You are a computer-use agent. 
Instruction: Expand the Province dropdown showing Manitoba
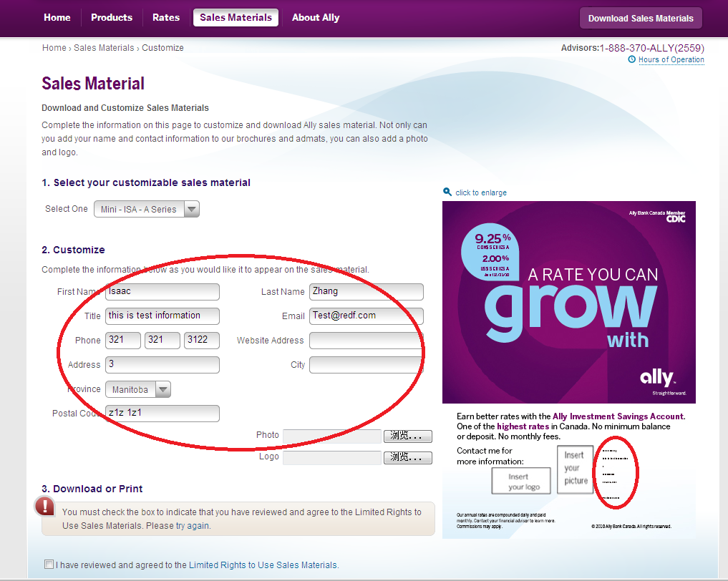click(x=138, y=389)
